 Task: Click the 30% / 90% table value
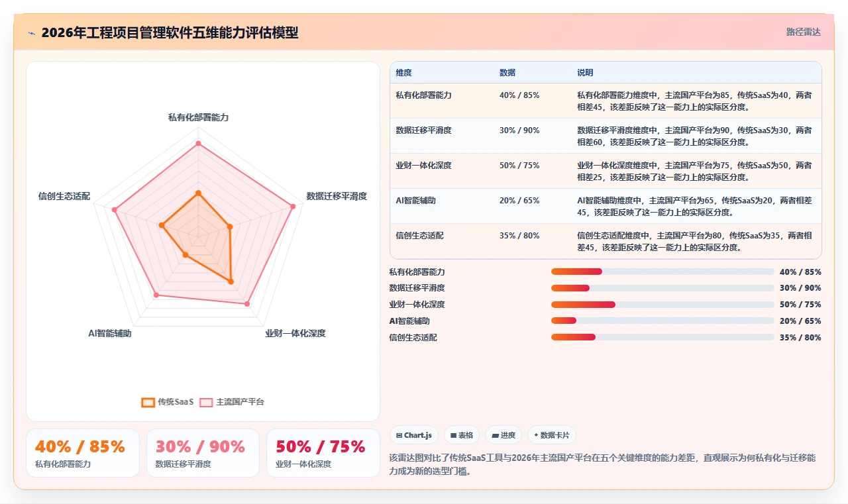pos(519,130)
